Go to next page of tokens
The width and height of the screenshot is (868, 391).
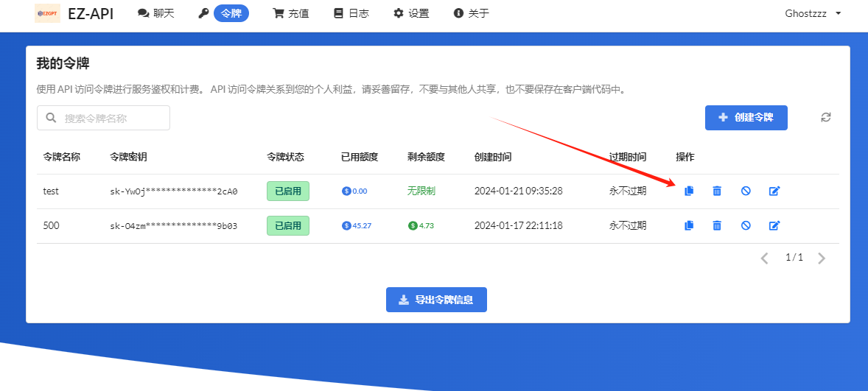[x=822, y=258]
